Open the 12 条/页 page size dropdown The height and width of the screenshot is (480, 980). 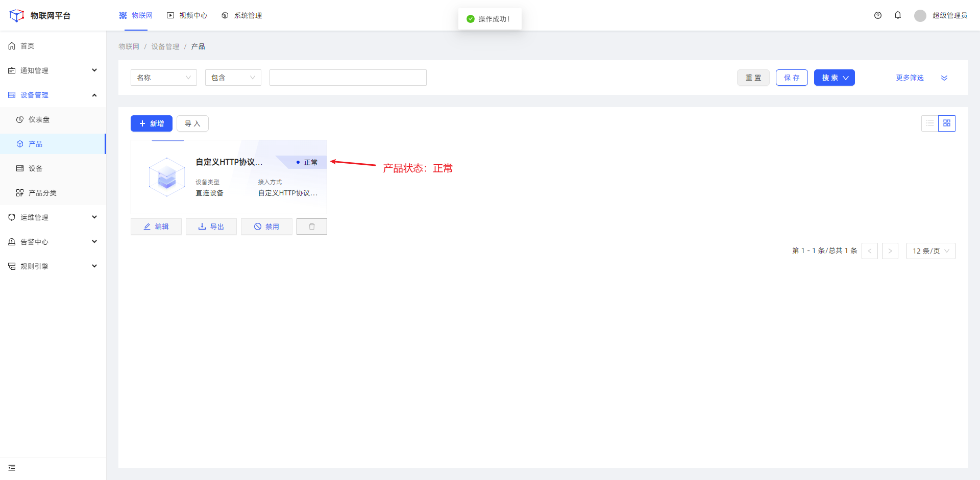click(x=931, y=251)
